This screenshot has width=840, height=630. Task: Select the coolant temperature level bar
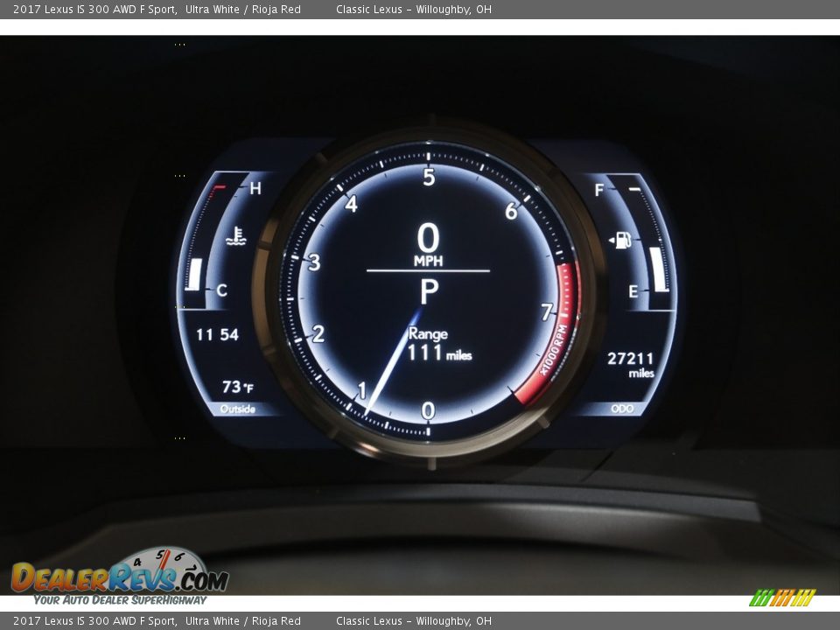tap(194, 275)
